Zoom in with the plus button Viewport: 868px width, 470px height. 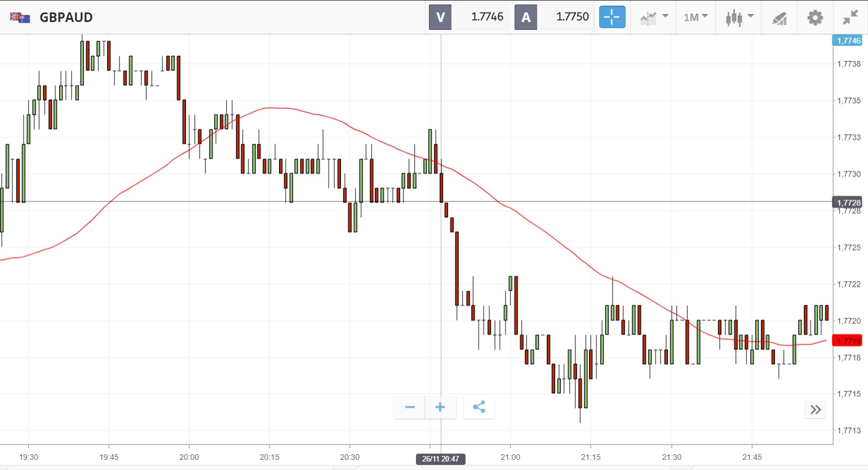(x=440, y=407)
